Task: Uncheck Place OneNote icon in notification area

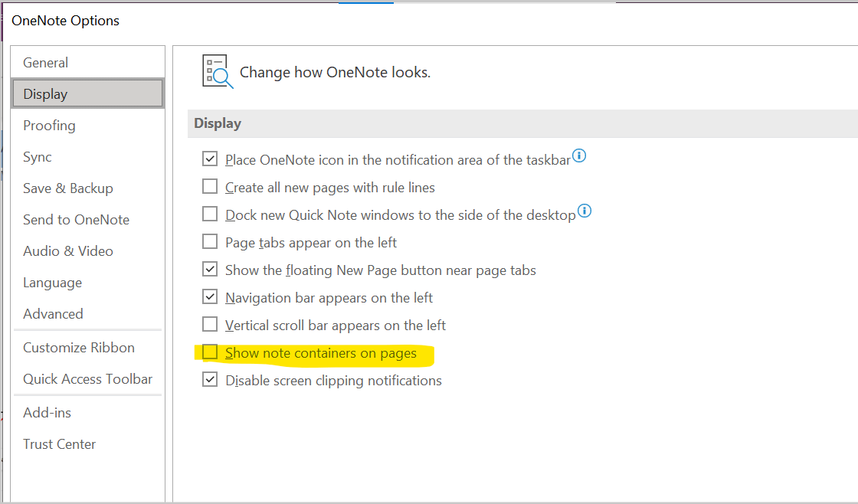Action: 210,159
